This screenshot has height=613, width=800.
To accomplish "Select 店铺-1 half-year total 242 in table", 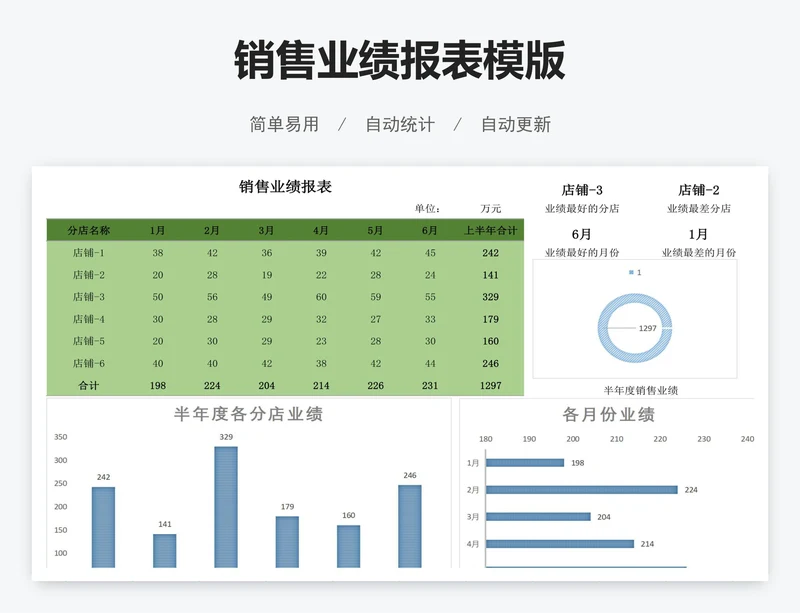I will click(490, 253).
